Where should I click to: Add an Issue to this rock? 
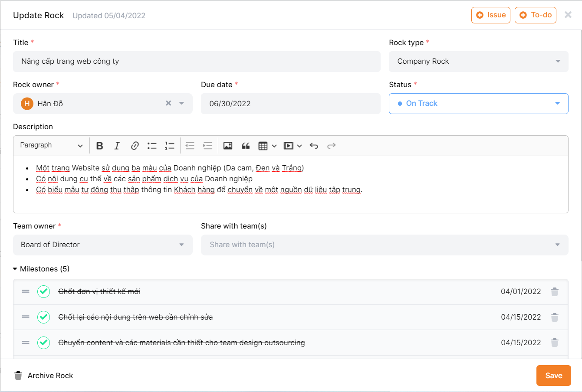click(x=491, y=15)
